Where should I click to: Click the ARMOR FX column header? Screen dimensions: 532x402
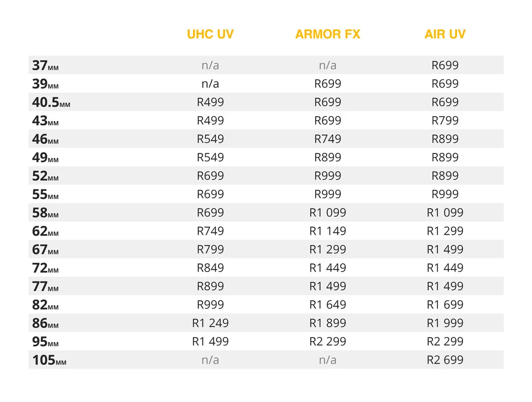click(328, 34)
